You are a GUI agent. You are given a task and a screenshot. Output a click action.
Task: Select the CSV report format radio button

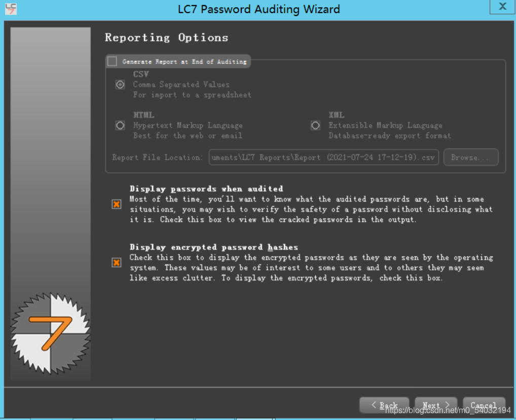click(x=120, y=85)
